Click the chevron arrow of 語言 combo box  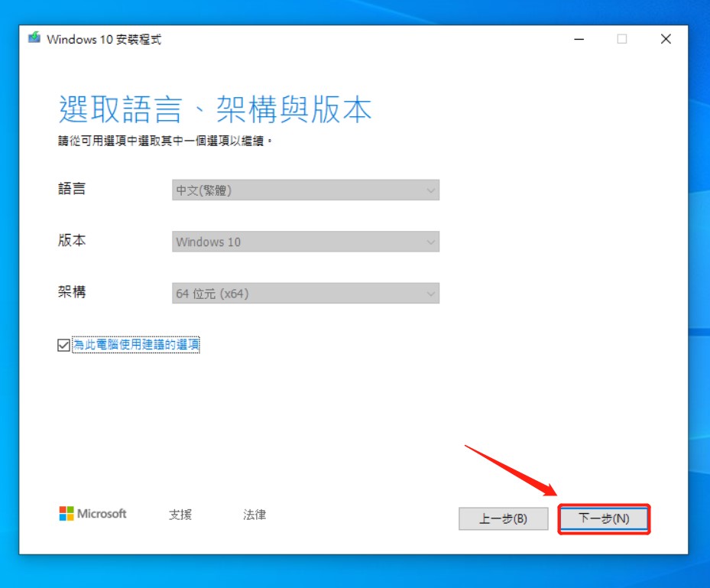[431, 190]
